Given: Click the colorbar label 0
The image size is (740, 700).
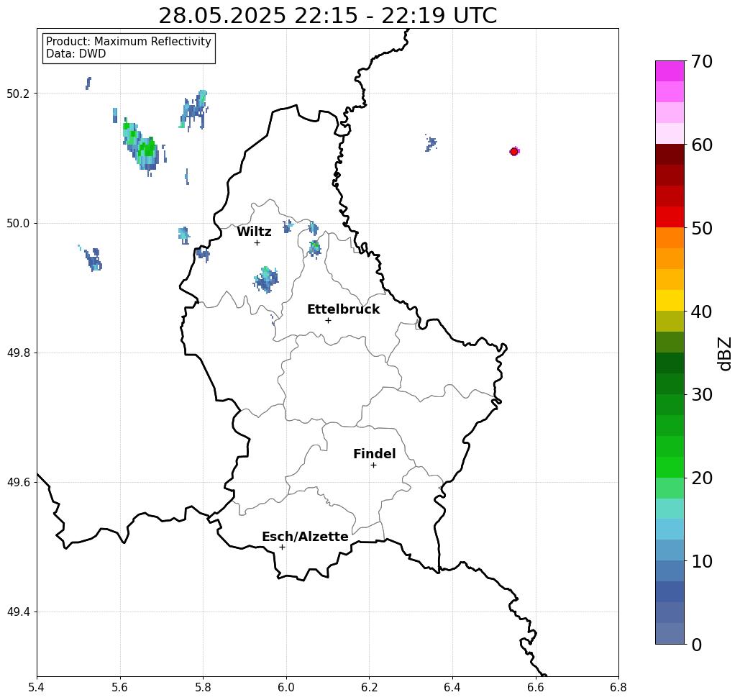Looking at the screenshot, I should [x=696, y=645].
